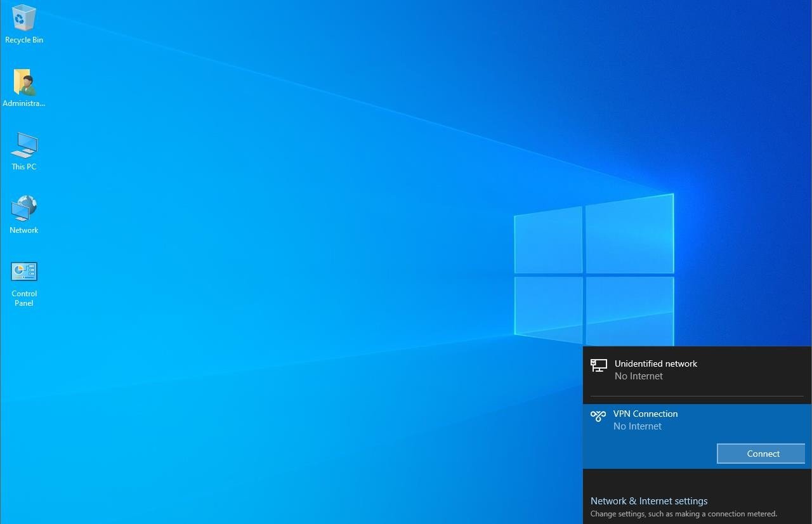Image resolution: width=812 pixels, height=524 pixels.
Task: Click "No Internet" status under VPN Connection
Action: (x=638, y=426)
